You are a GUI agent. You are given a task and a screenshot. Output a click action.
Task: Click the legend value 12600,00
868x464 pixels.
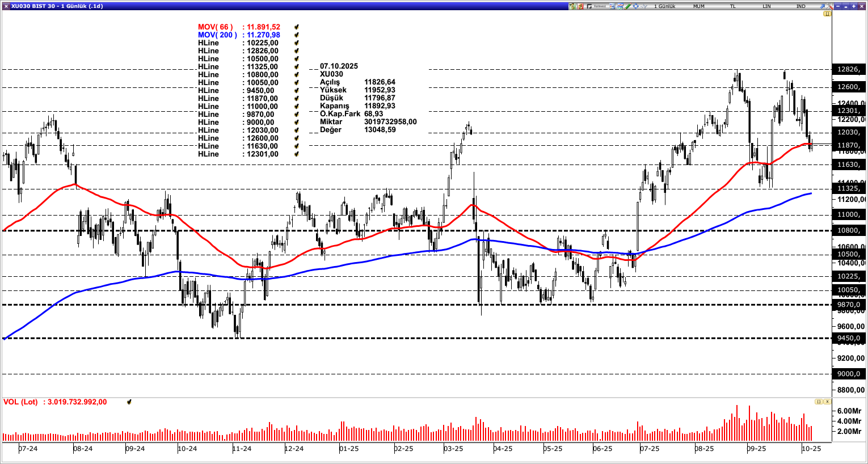(x=263, y=138)
